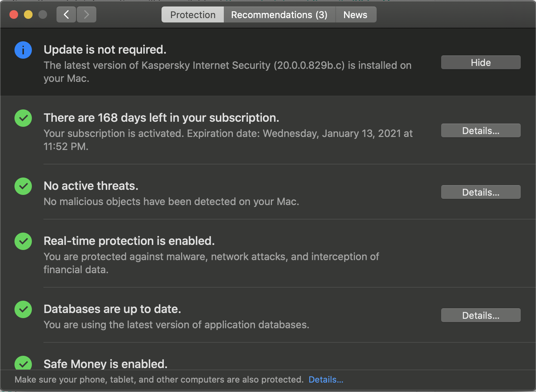Open Details for subscription days left
This screenshot has width=536, height=392.
(x=481, y=130)
